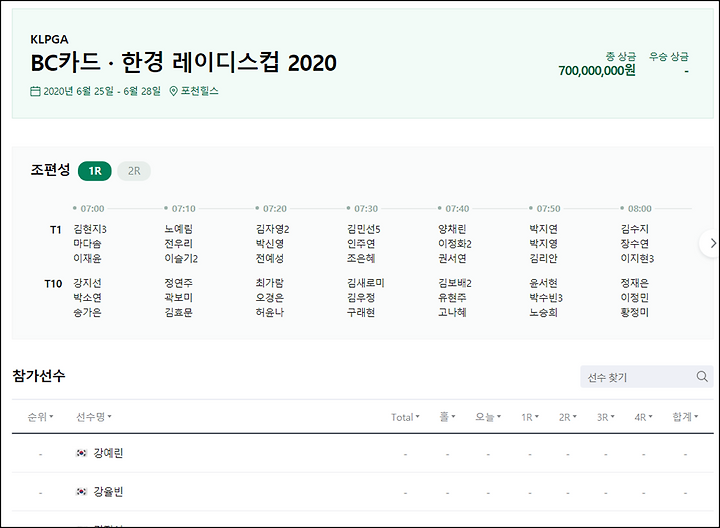
Task: Click player name 양채린
Action: pyautogui.click(x=452, y=229)
